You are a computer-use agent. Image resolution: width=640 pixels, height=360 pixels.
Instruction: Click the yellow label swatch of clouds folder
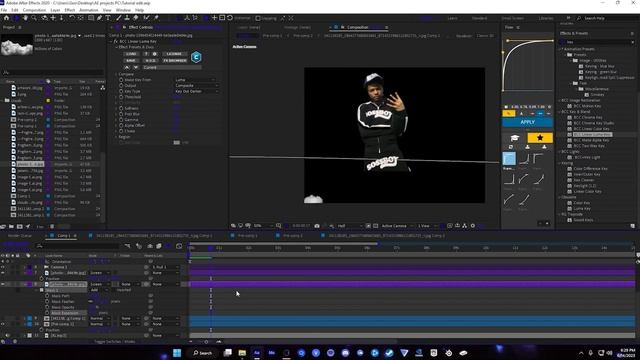coord(48,100)
